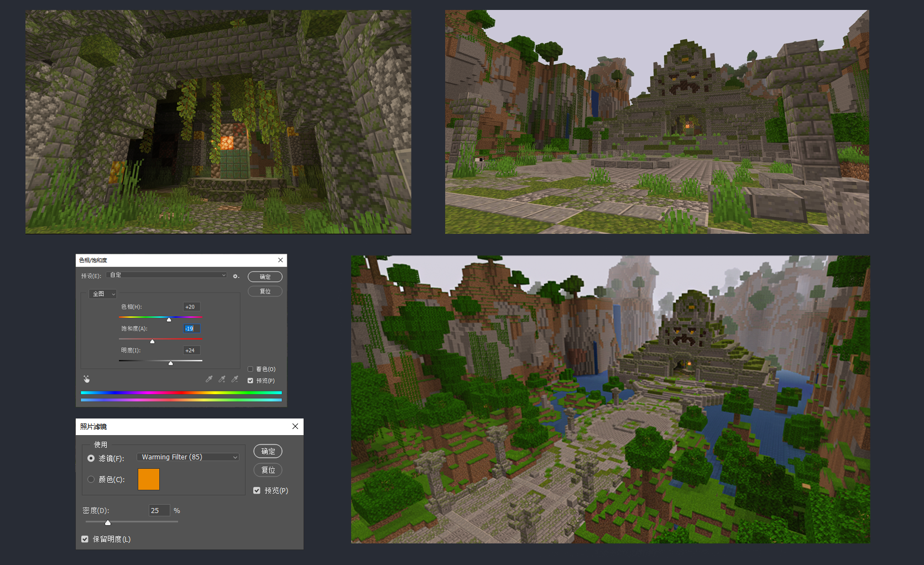Click 复位 in the Photo Filter dialog
This screenshot has width=924, height=565.
(268, 470)
